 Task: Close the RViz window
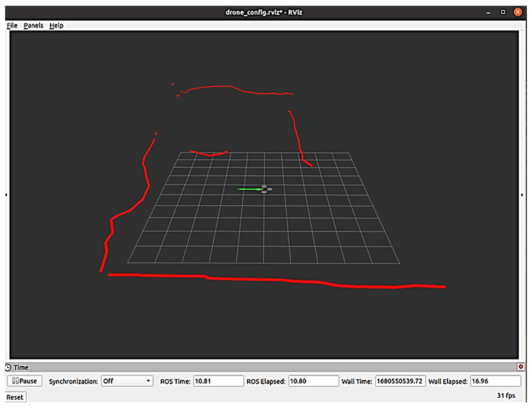[x=518, y=12]
